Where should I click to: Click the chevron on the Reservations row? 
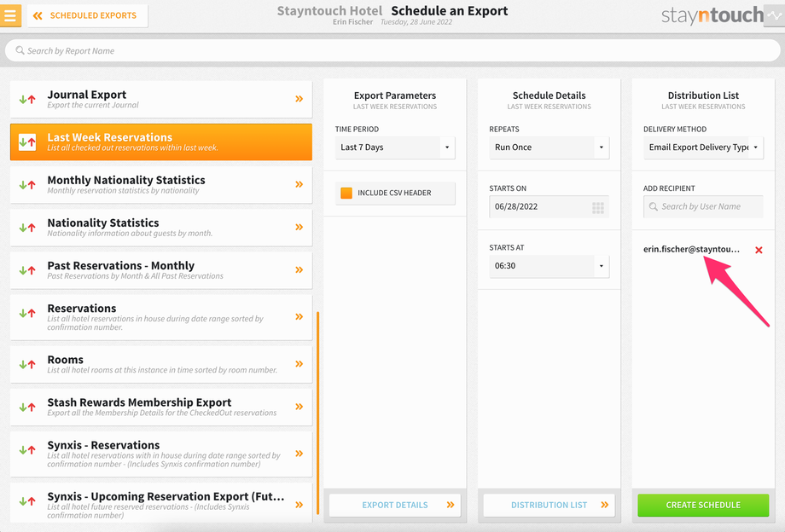tap(299, 316)
